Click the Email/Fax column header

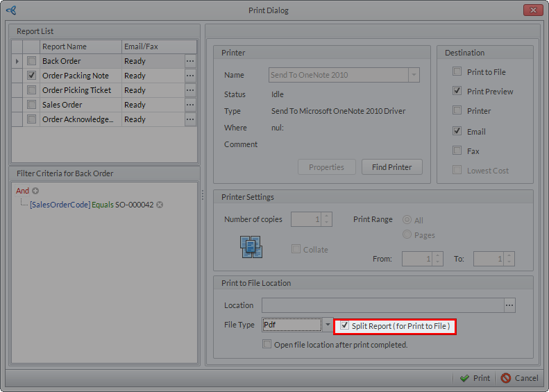click(x=153, y=46)
